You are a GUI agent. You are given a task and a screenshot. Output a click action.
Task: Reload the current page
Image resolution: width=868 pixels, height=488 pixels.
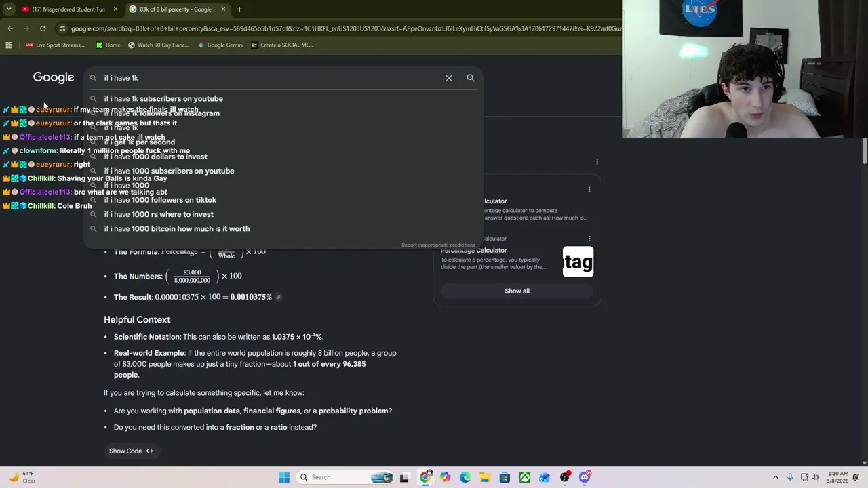(43, 28)
